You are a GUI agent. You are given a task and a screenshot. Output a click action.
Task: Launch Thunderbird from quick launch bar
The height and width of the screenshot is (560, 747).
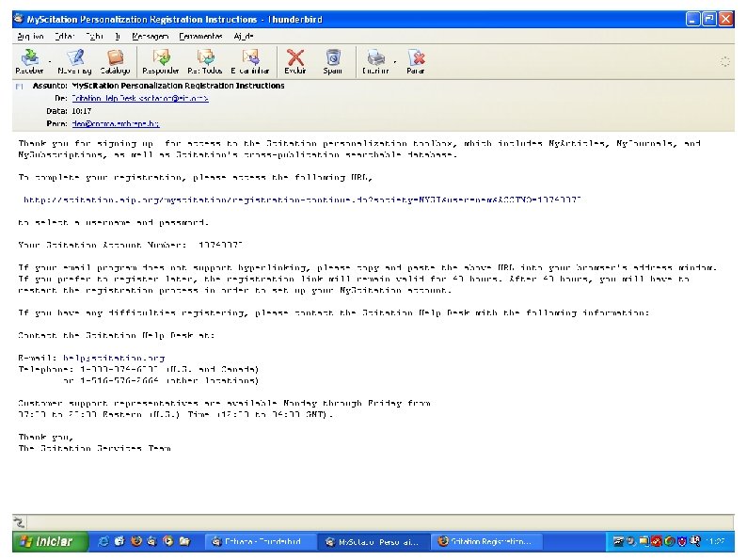click(x=152, y=541)
